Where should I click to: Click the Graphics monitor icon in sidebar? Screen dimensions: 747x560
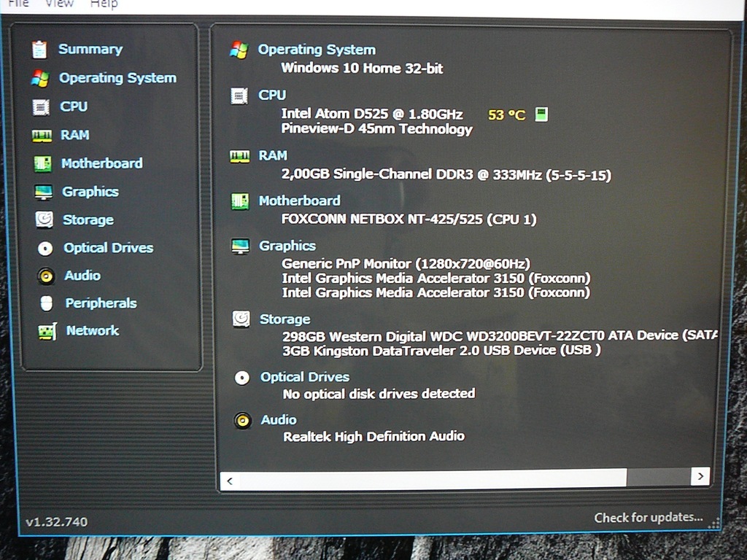43,192
